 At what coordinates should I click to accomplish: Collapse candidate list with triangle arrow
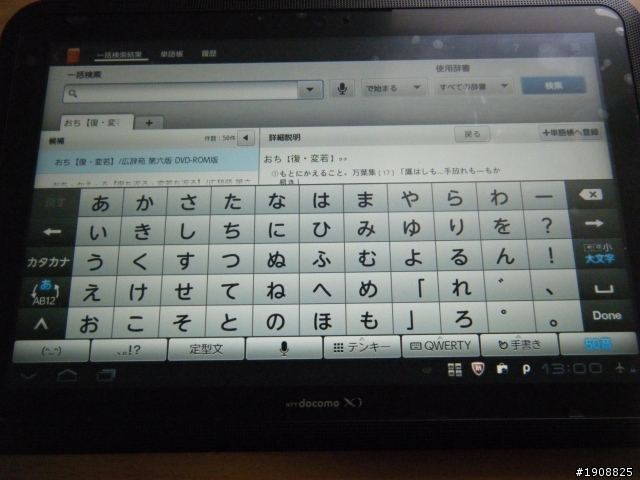246,138
